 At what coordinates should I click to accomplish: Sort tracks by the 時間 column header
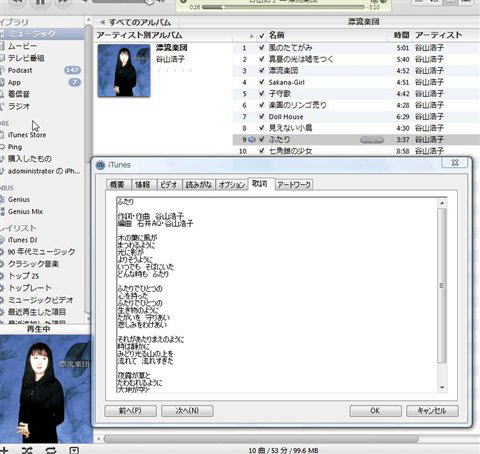tap(401, 35)
